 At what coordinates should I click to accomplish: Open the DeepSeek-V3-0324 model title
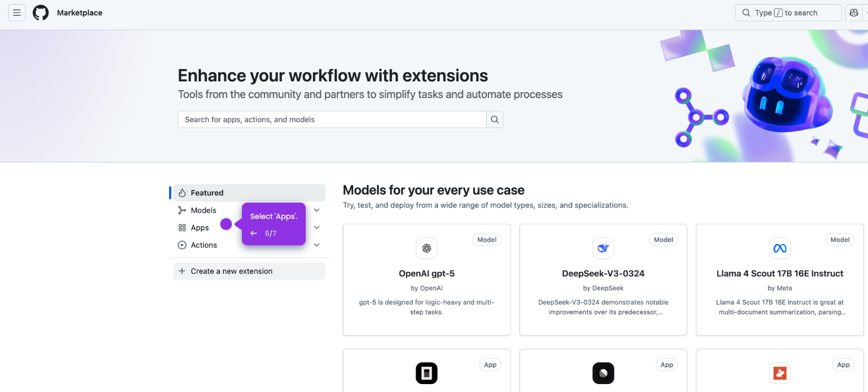[x=603, y=273]
